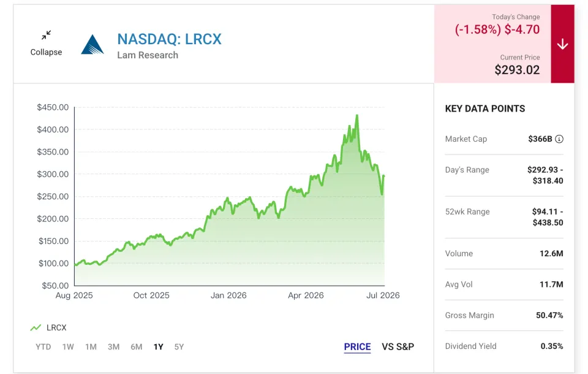Click the red down-arrow price indicator
This screenshot has height=374, width=588.
pos(562,44)
